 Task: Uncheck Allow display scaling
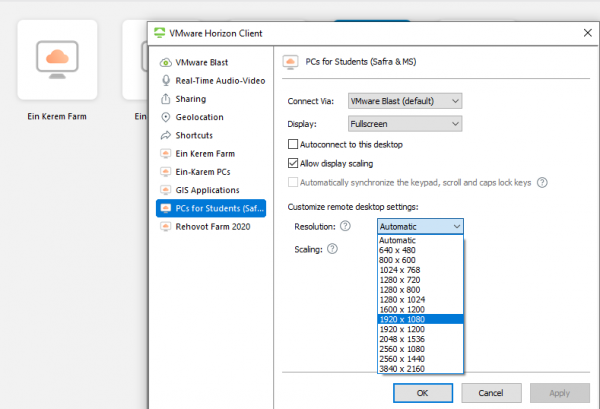293,163
